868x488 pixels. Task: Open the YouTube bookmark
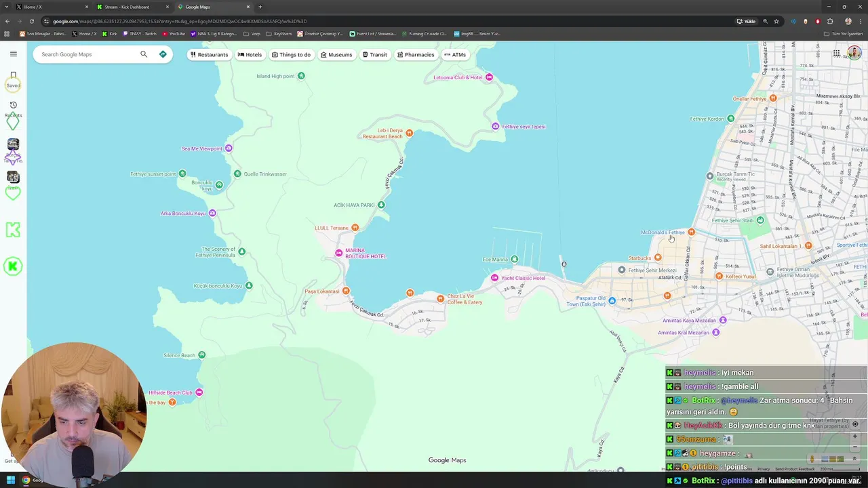click(x=174, y=33)
